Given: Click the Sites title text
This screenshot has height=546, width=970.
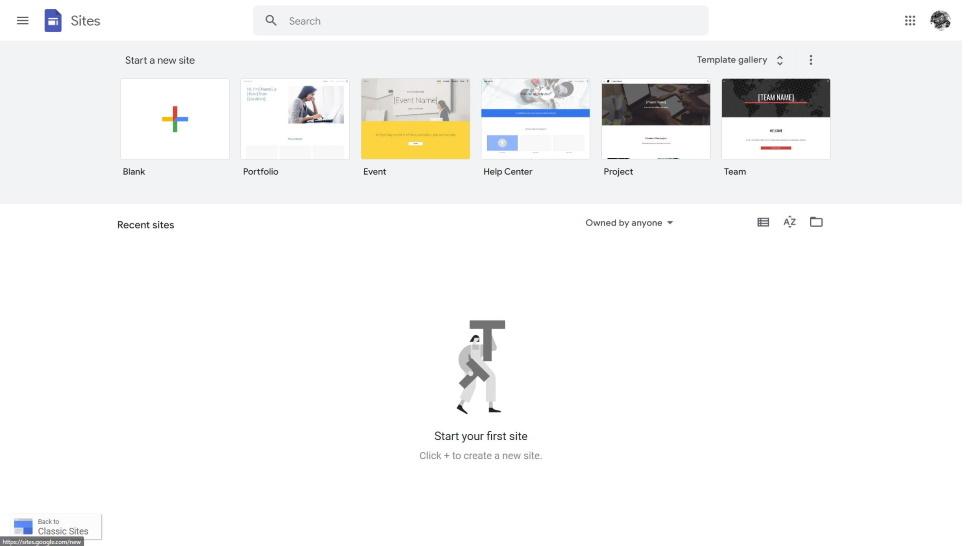Looking at the screenshot, I should tap(85, 20).
